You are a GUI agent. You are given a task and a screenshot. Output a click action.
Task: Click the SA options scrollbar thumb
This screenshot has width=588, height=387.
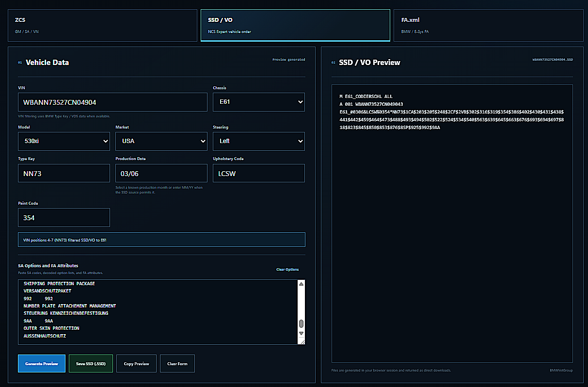click(301, 323)
